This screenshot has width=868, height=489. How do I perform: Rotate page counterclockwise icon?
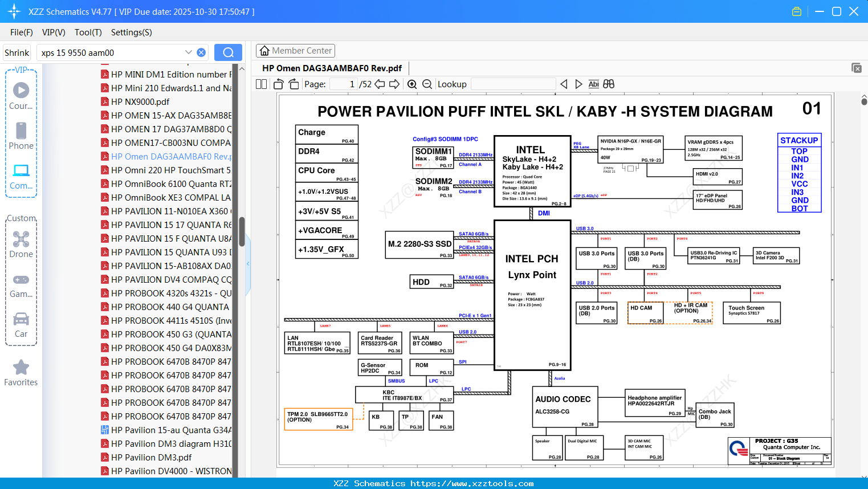[279, 84]
